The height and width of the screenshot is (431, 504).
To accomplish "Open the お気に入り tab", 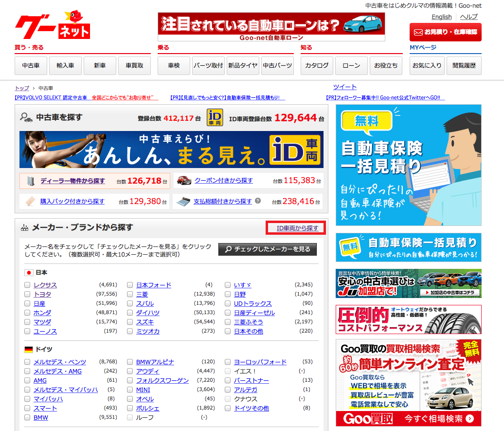I will tap(427, 66).
